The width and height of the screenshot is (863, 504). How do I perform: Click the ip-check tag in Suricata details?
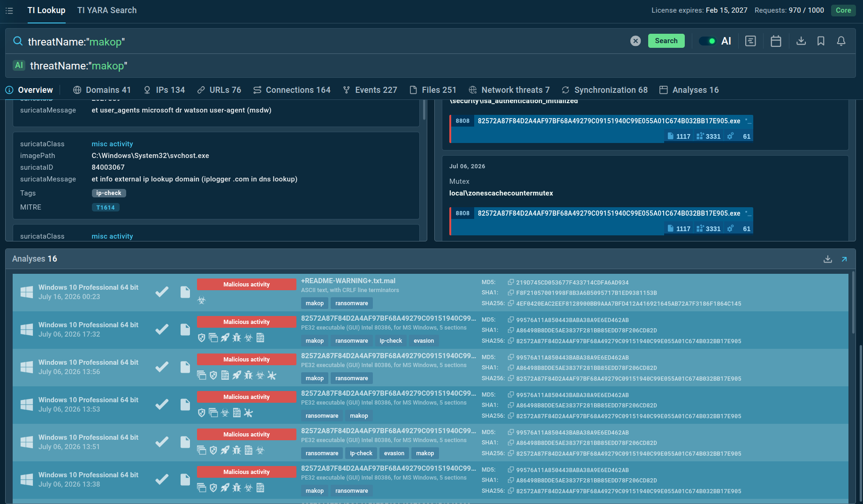click(109, 193)
